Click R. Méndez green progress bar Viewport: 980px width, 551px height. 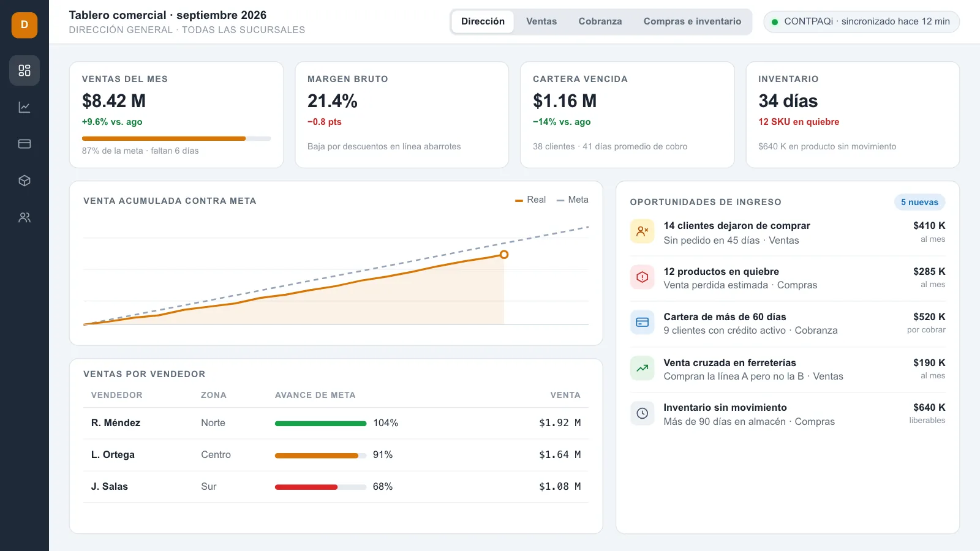320,424
